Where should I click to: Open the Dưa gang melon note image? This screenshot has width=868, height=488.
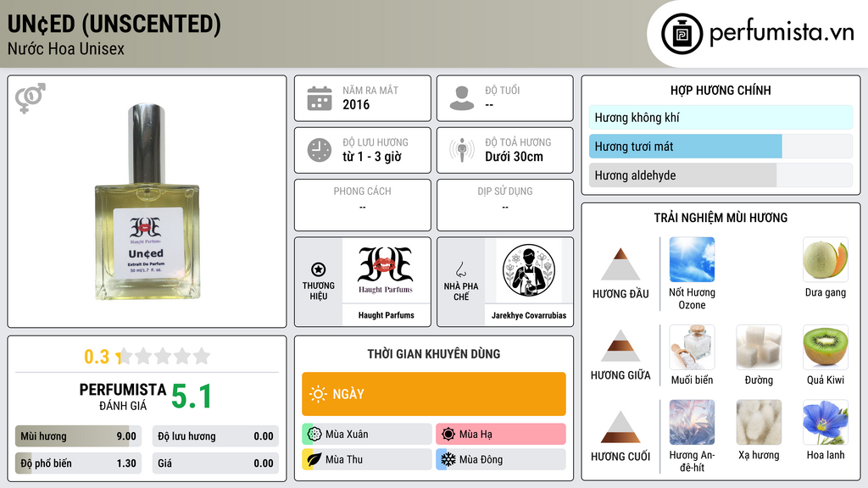(826, 259)
